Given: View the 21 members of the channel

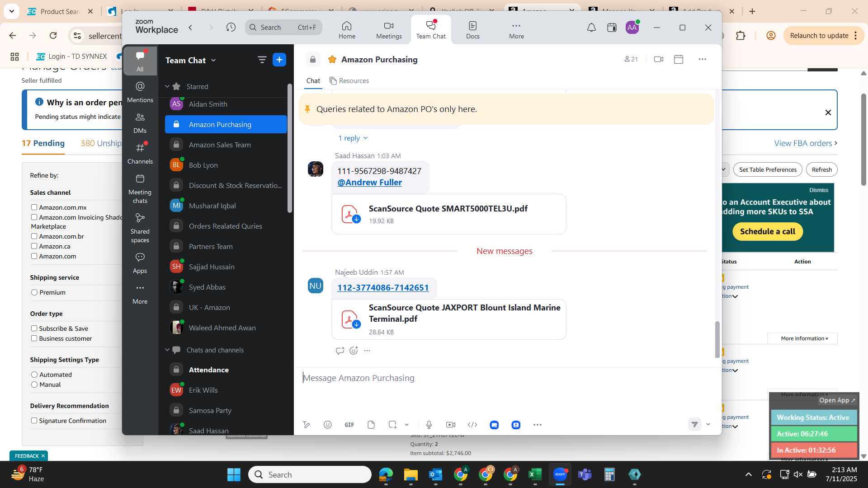Looking at the screenshot, I should tap(631, 59).
